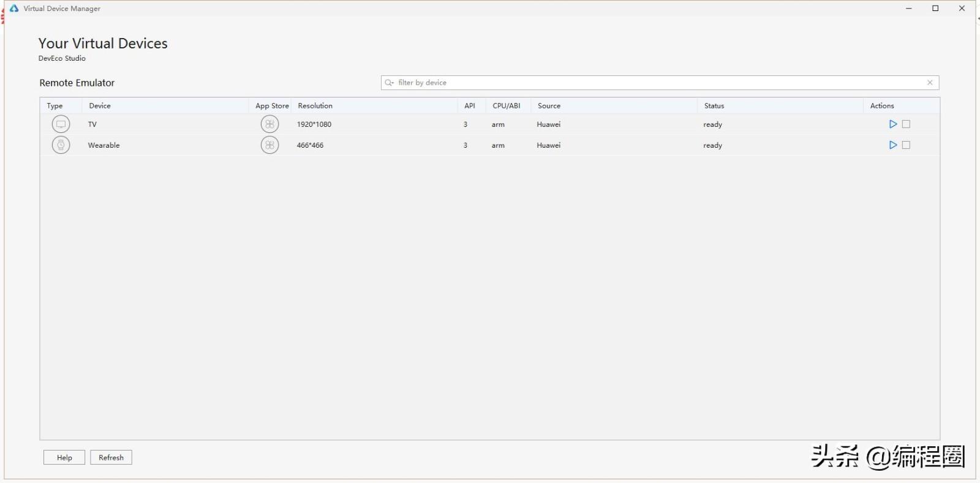
Task: Open the Help button
Action: click(64, 457)
